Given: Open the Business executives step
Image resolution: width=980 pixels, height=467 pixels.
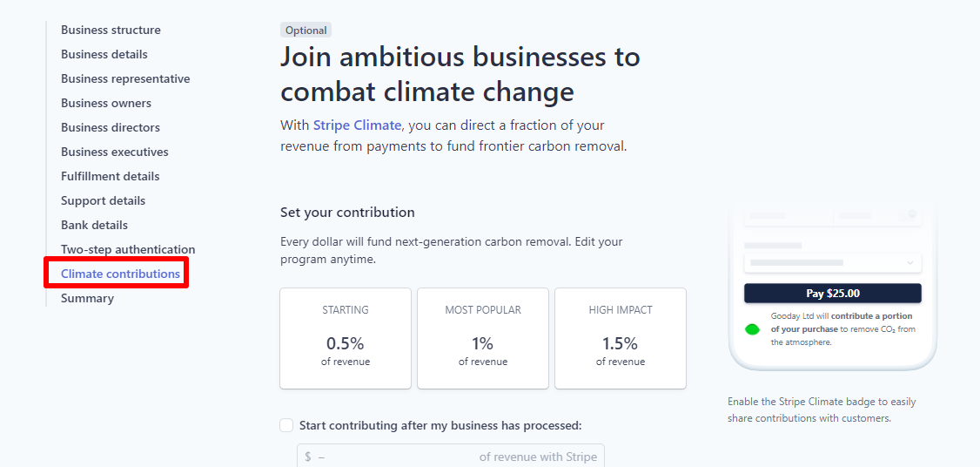Looking at the screenshot, I should 115,152.
